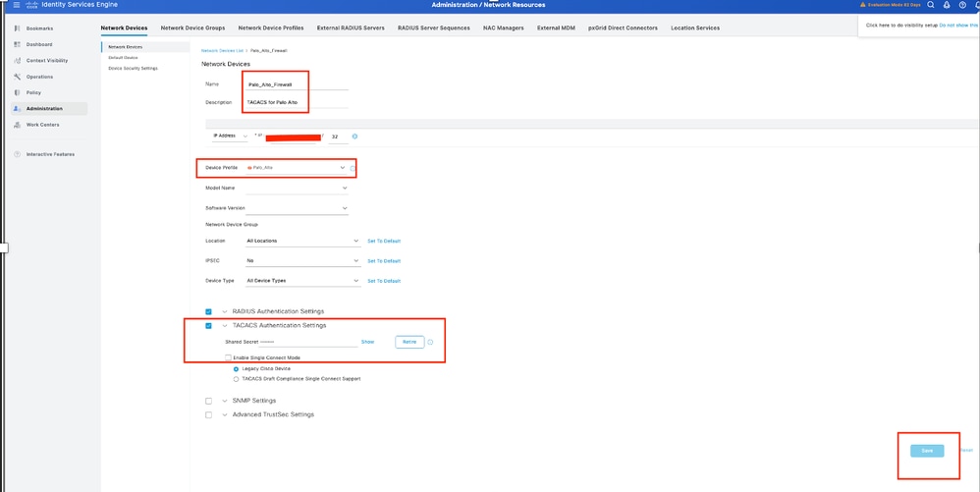Image resolution: width=980 pixels, height=492 pixels.
Task: Open the Device Type dropdown
Action: (303, 281)
